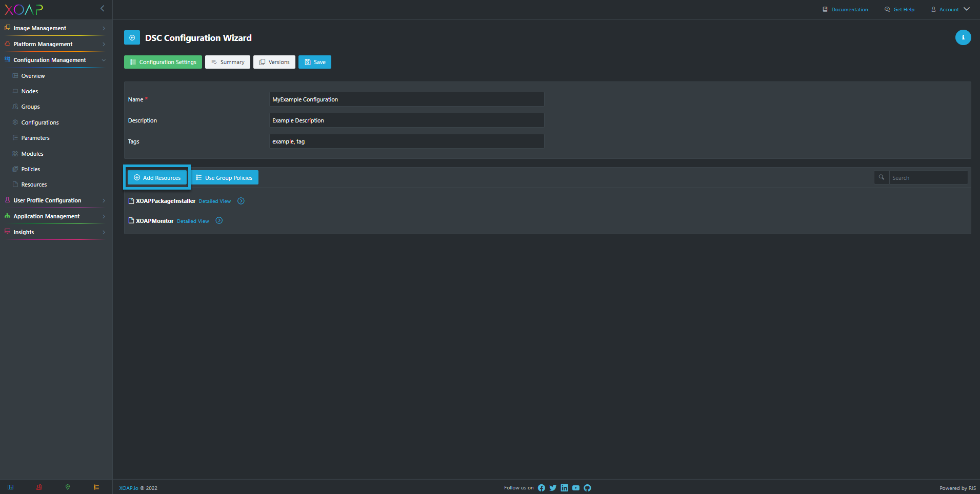Open Policies in the sidebar

click(x=31, y=169)
